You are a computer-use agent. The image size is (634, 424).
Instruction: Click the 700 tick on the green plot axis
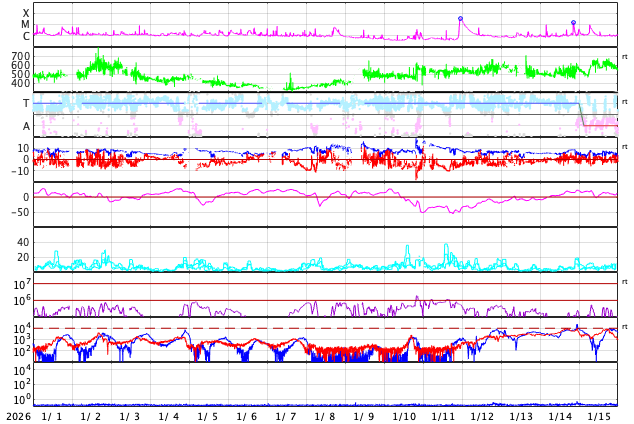(20, 57)
